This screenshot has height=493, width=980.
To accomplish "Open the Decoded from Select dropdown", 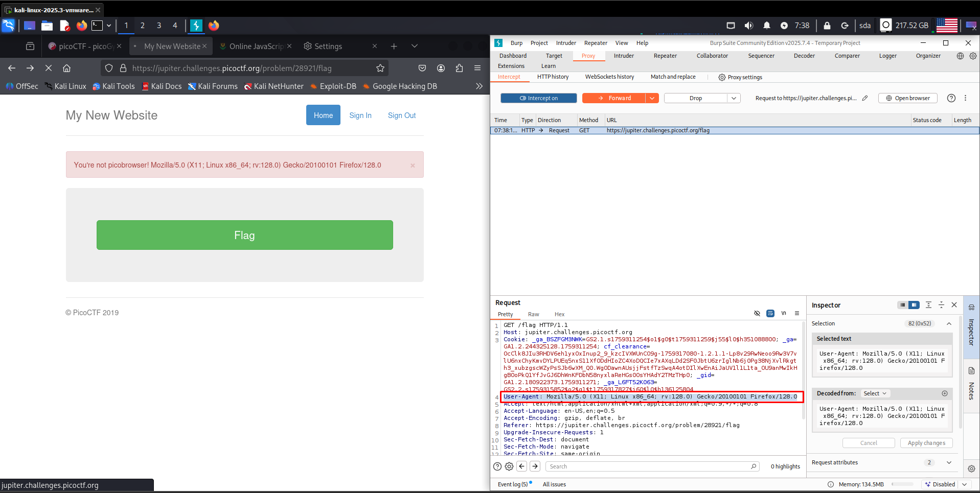I will click(x=875, y=393).
